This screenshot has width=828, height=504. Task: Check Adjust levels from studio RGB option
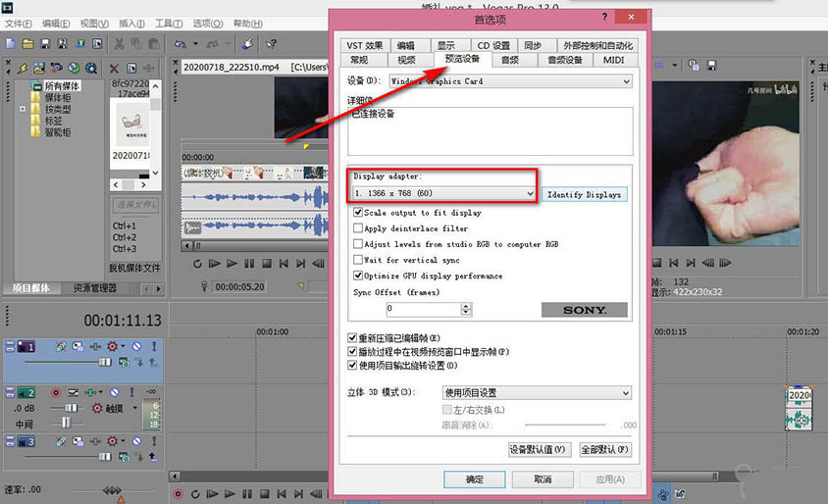tap(358, 244)
